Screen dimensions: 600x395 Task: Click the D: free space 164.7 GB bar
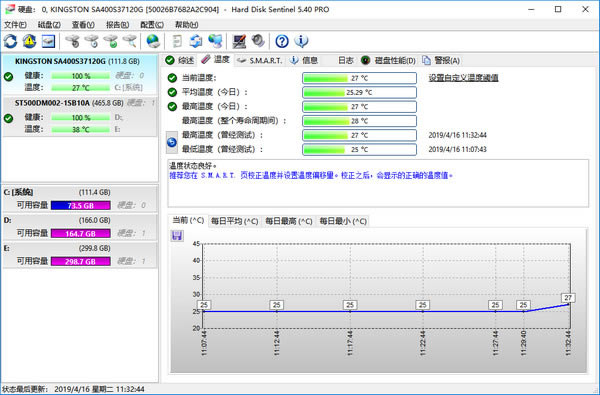click(x=81, y=233)
